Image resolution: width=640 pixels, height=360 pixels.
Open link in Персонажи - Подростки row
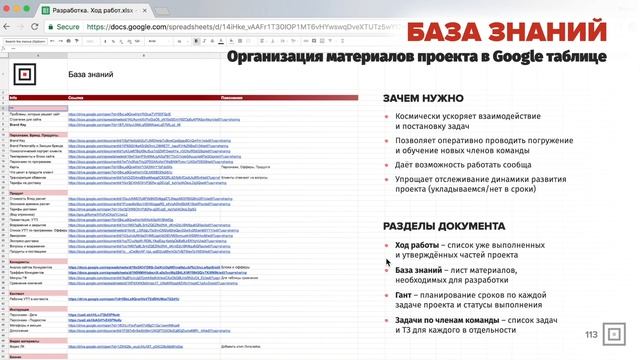(95, 320)
